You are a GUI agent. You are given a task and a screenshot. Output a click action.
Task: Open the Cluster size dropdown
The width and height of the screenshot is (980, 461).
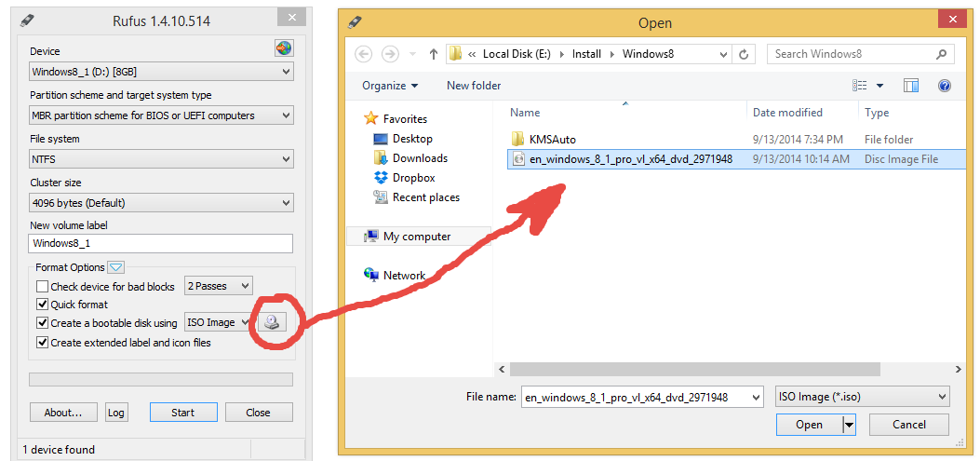[161, 203]
